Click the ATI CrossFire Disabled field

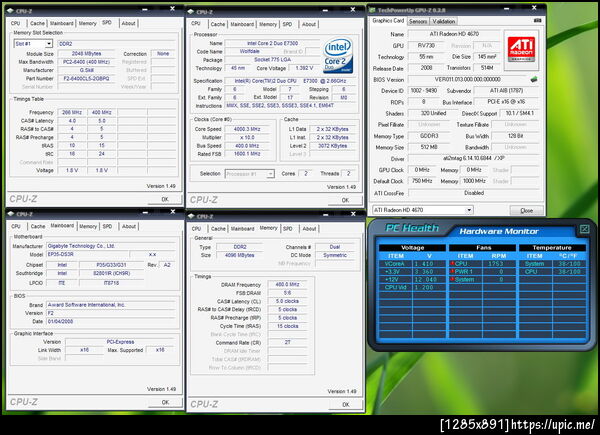(474, 193)
